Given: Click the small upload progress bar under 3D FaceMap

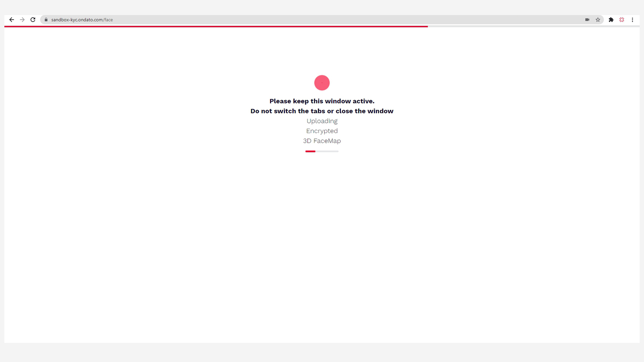Looking at the screenshot, I should click(x=322, y=152).
